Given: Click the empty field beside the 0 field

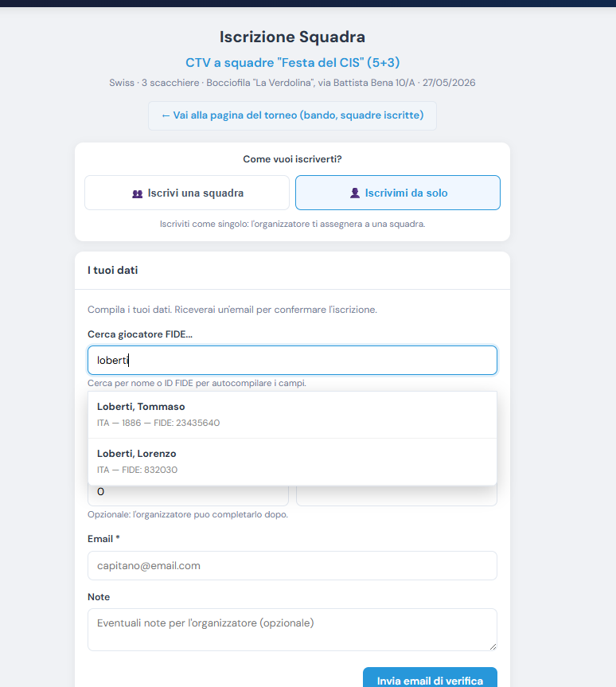Looking at the screenshot, I should 396,495.
